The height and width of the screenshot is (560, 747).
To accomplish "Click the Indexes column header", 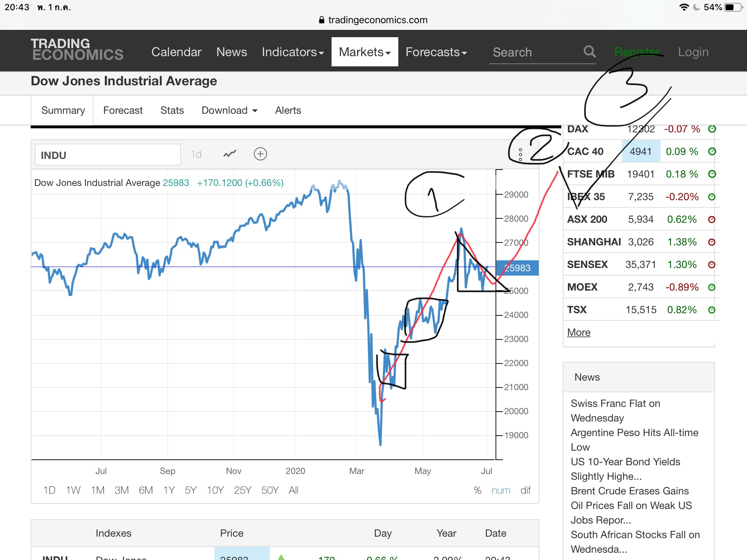I will tap(113, 533).
